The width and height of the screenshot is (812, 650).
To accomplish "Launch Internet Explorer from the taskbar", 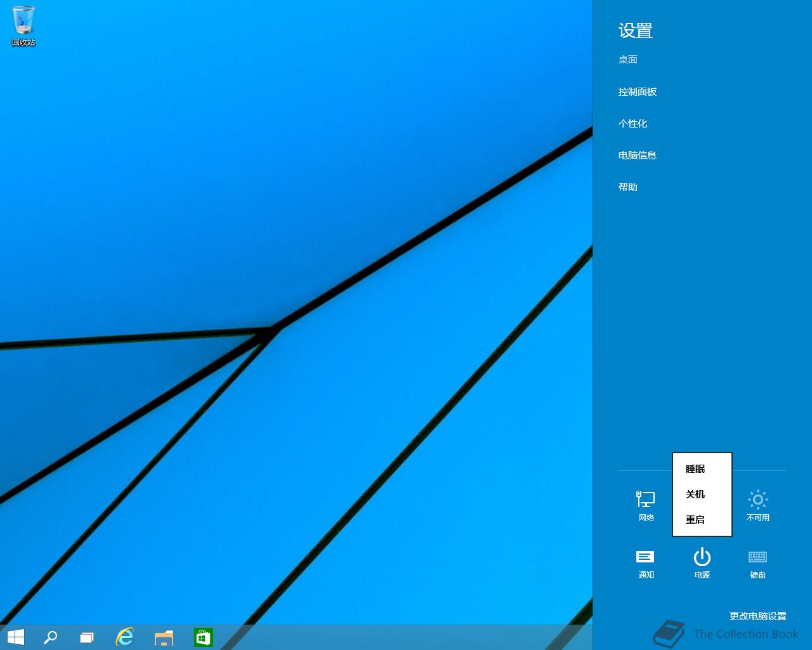I will click(x=125, y=637).
